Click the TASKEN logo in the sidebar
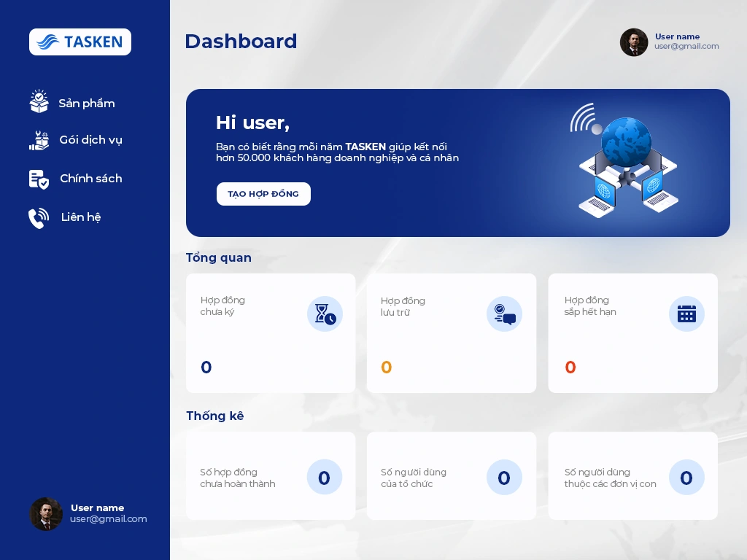The height and width of the screenshot is (560, 747). (x=80, y=42)
